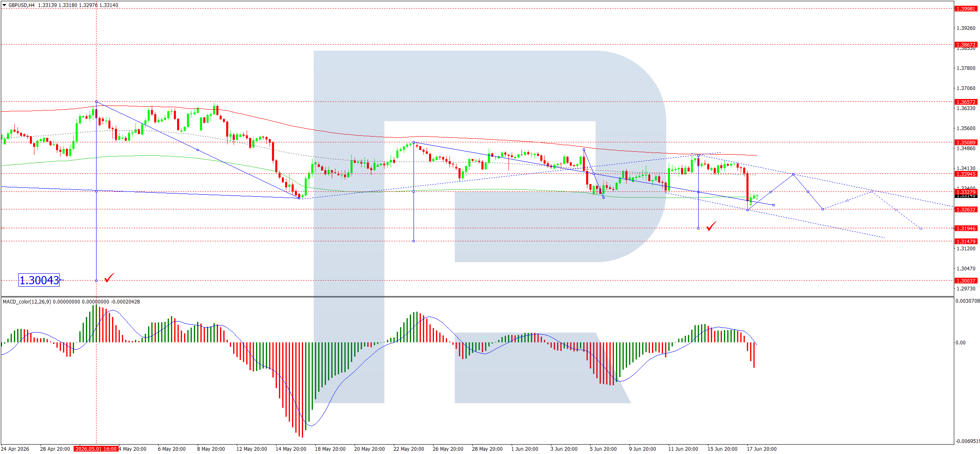The image size is (980, 454).
Task: Click the 28 Apr 20:00 date label
Action: pyautogui.click(x=55, y=449)
